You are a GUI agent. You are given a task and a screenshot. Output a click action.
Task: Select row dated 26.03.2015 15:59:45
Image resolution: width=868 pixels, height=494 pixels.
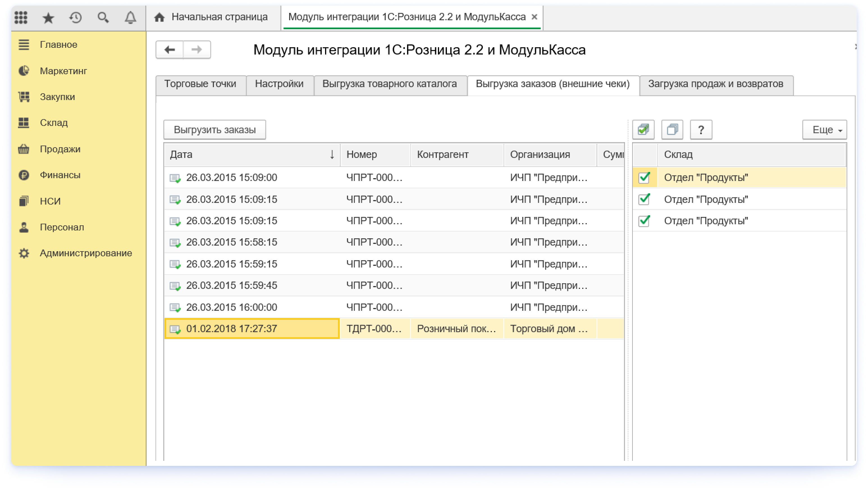pos(394,286)
